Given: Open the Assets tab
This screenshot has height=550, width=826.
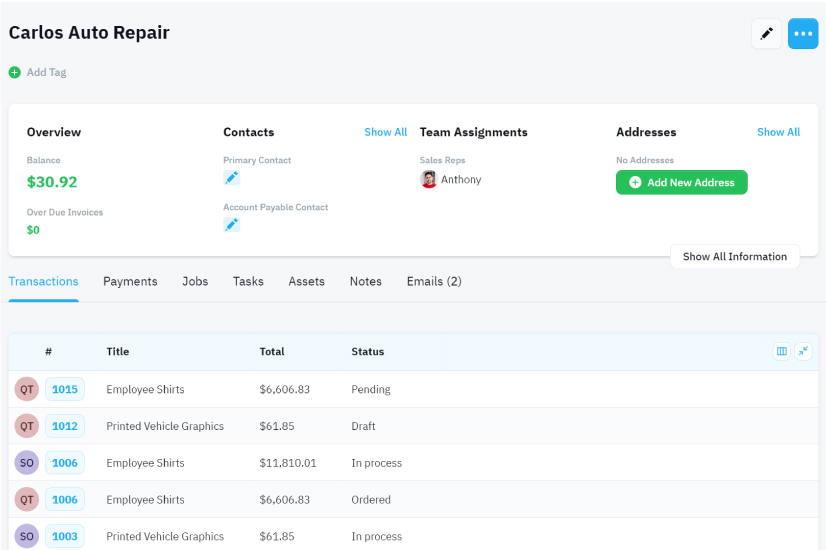Looking at the screenshot, I should (307, 281).
